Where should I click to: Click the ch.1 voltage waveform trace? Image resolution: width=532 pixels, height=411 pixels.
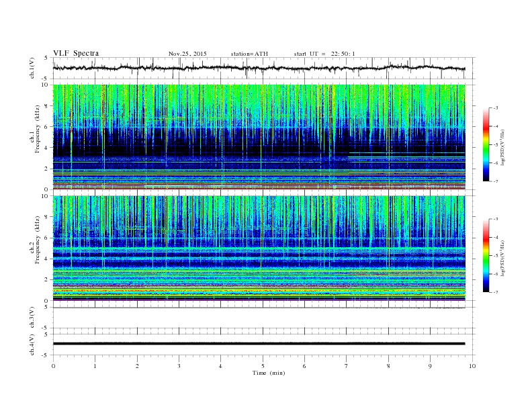259,68
